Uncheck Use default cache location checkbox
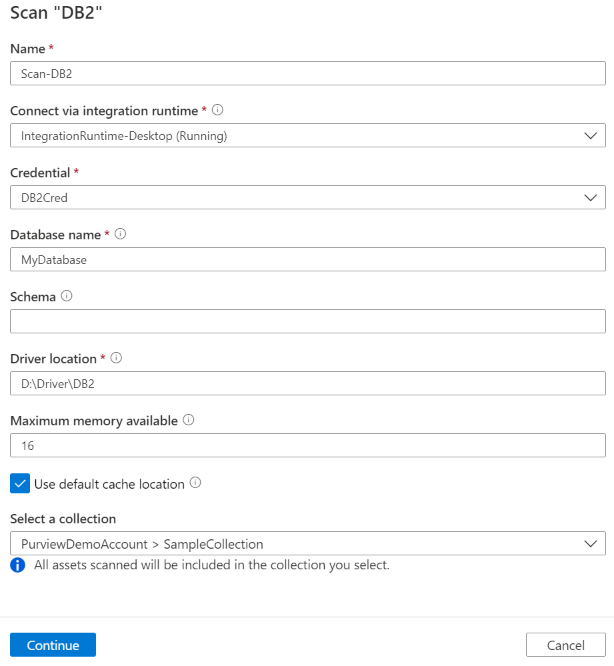614x666 pixels. [20, 483]
